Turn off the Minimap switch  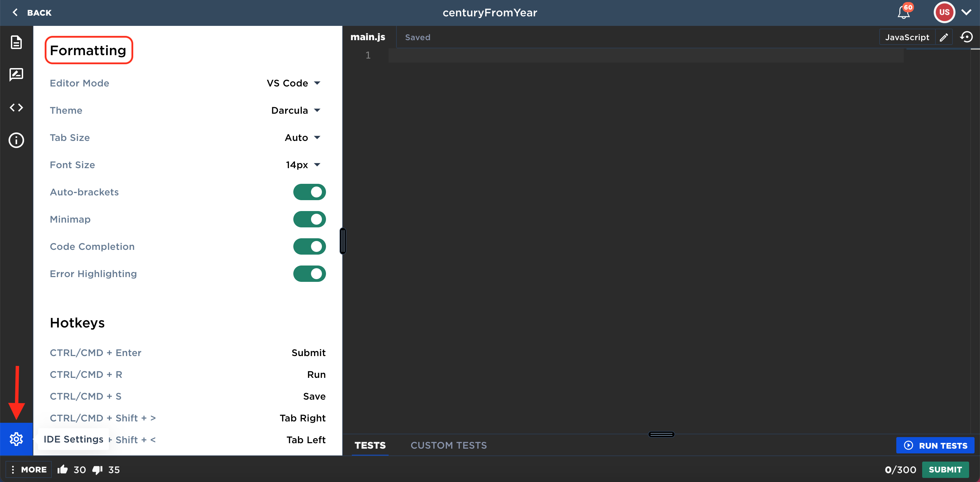click(x=309, y=219)
